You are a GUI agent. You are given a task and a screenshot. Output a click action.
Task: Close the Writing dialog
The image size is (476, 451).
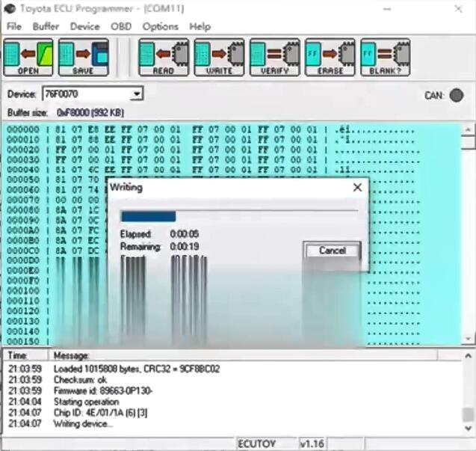(x=358, y=187)
